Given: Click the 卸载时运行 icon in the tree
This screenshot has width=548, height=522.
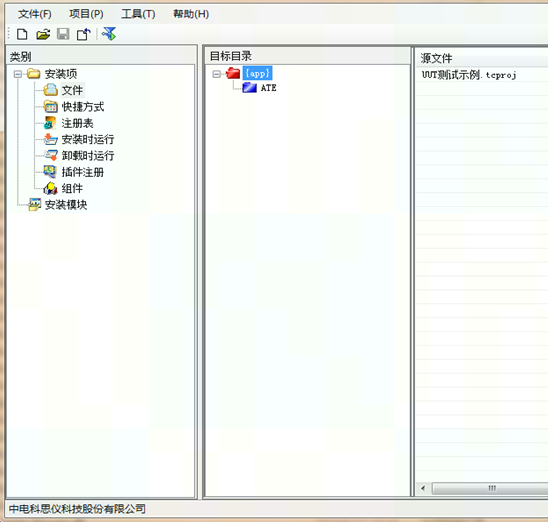Looking at the screenshot, I should pos(51,156).
